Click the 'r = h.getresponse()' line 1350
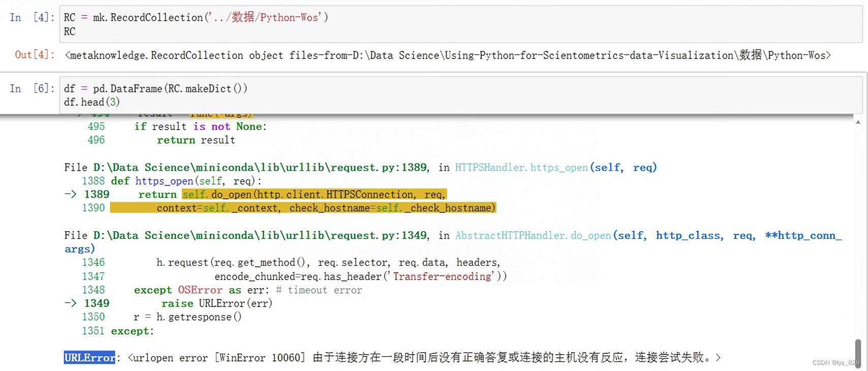The height and width of the screenshot is (371, 868). point(188,317)
